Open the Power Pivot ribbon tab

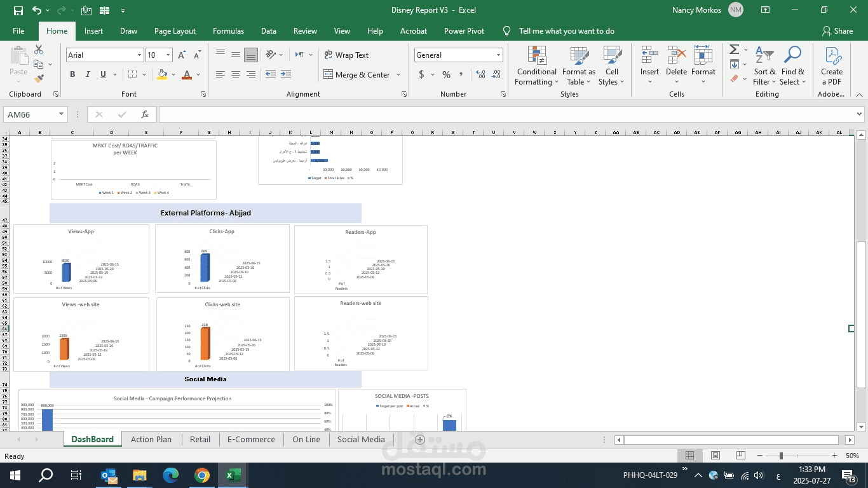(x=464, y=31)
